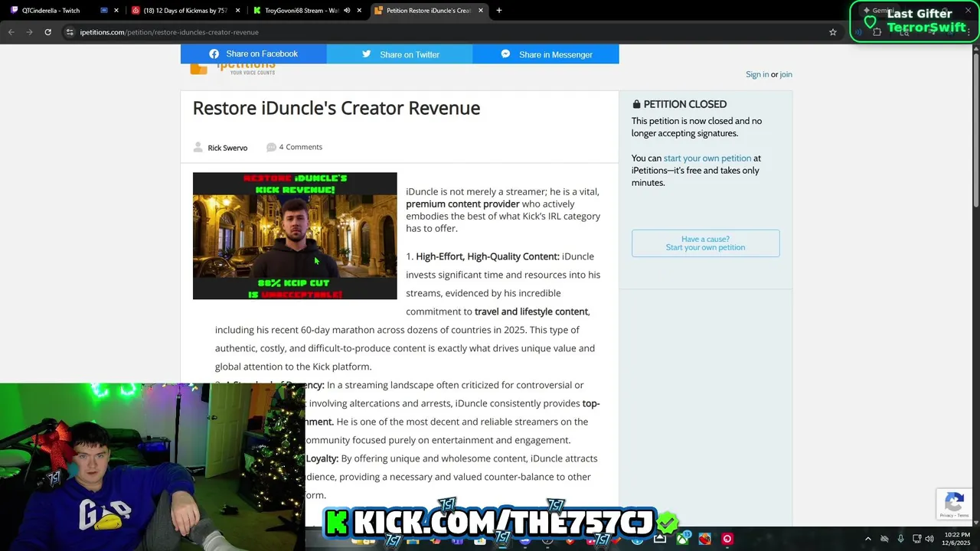Show hidden system tray icons chevron

[x=867, y=539]
